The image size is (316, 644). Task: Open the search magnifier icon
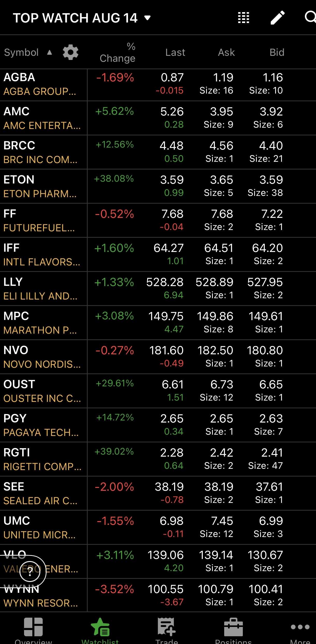pyautogui.click(x=310, y=18)
